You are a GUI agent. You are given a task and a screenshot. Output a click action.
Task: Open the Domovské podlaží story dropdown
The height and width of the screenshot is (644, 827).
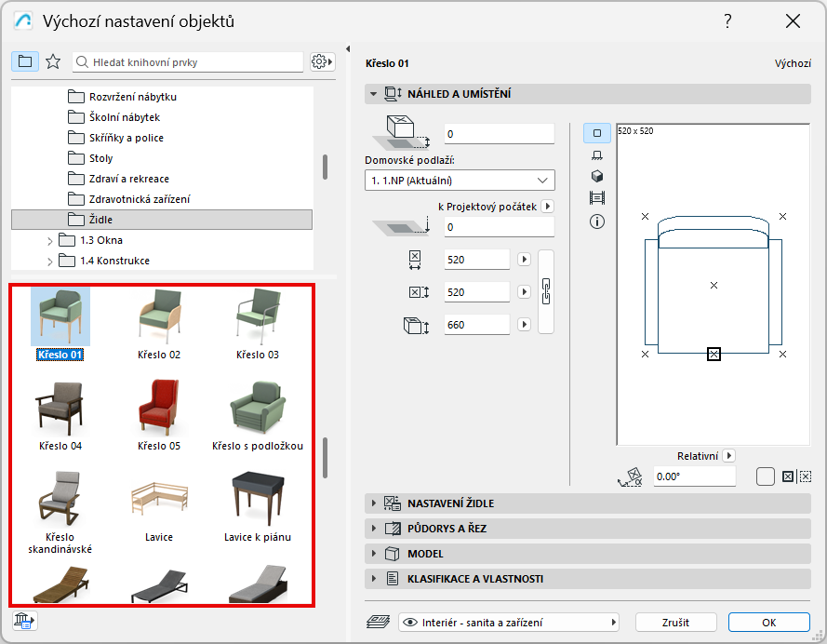pyautogui.click(x=460, y=180)
